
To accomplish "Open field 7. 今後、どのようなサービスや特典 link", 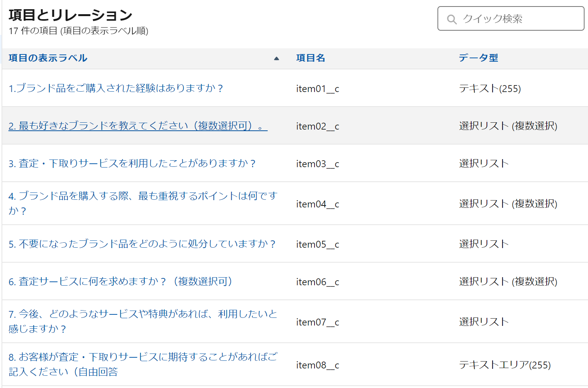I will (x=142, y=314).
